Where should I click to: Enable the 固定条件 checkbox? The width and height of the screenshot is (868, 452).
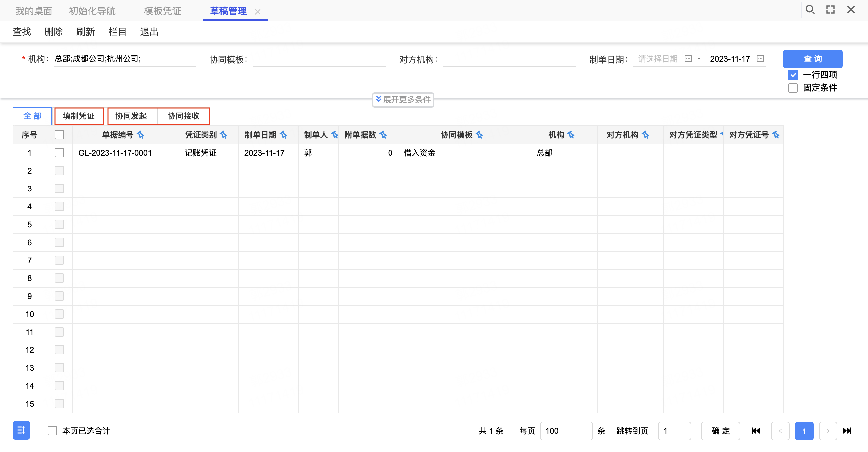click(793, 88)
